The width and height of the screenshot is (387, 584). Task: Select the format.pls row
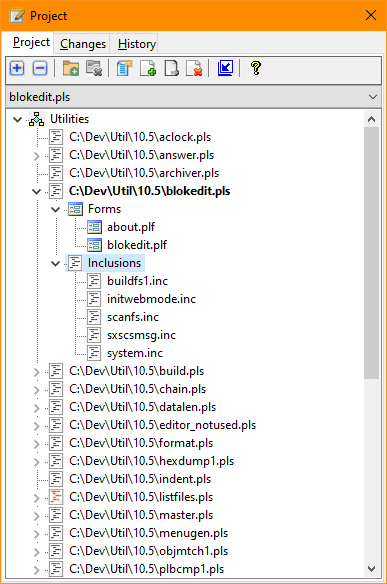141,443
